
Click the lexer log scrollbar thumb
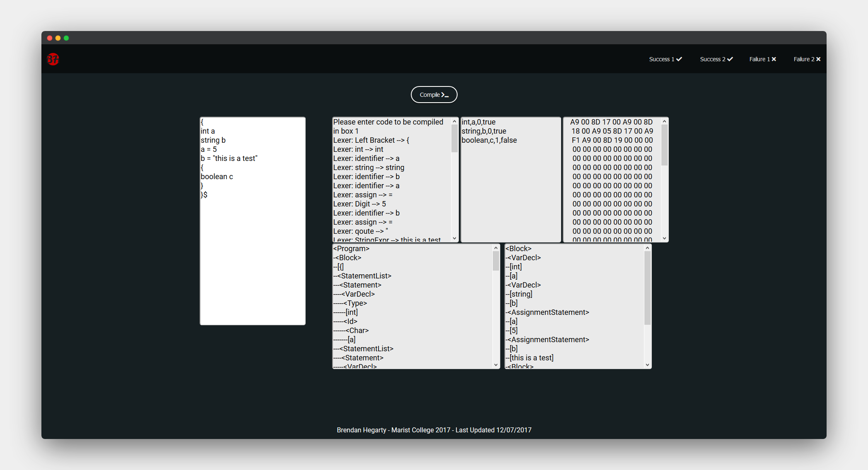[x=454, y=138]
